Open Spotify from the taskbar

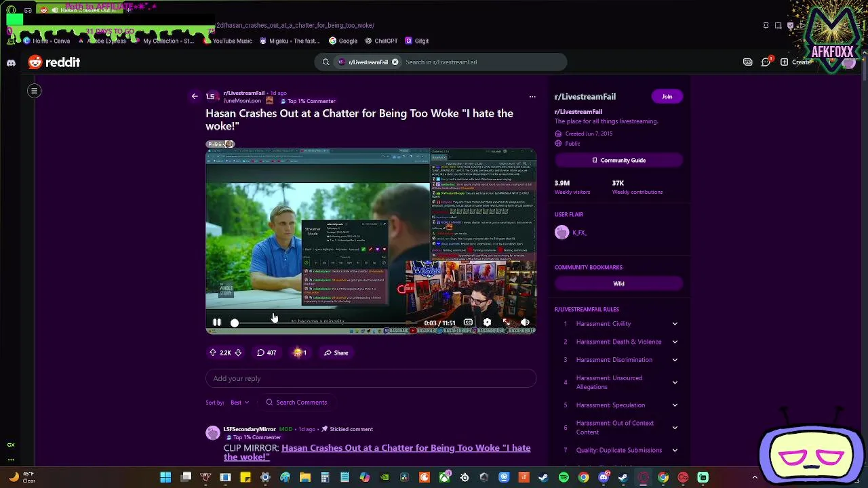564,478
